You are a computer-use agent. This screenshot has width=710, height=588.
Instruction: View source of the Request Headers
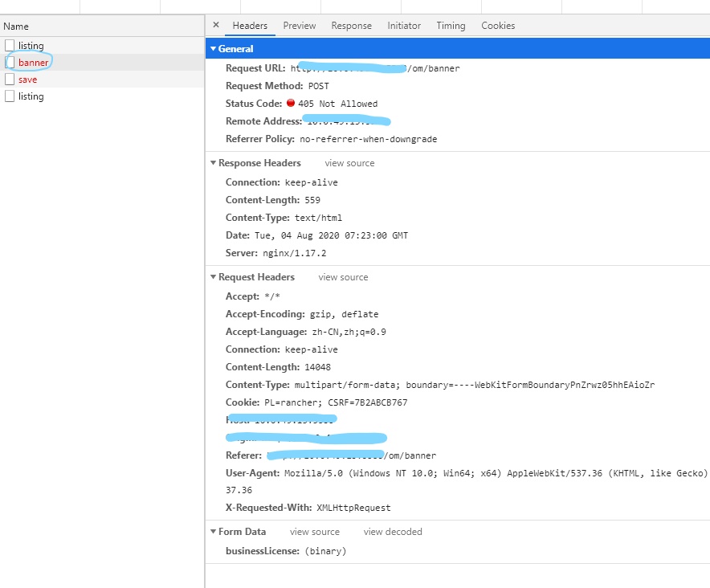click(342, 277)
